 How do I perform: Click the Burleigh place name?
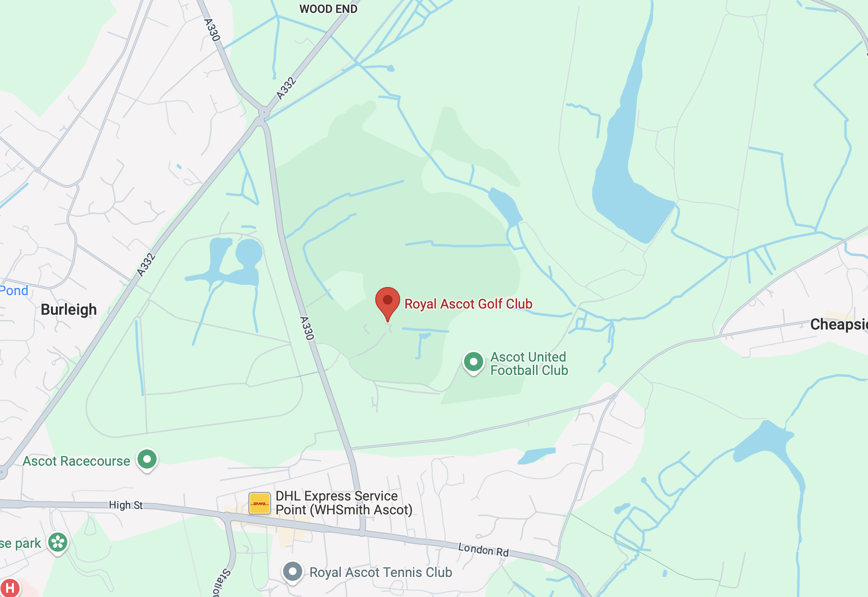[69, 309]
